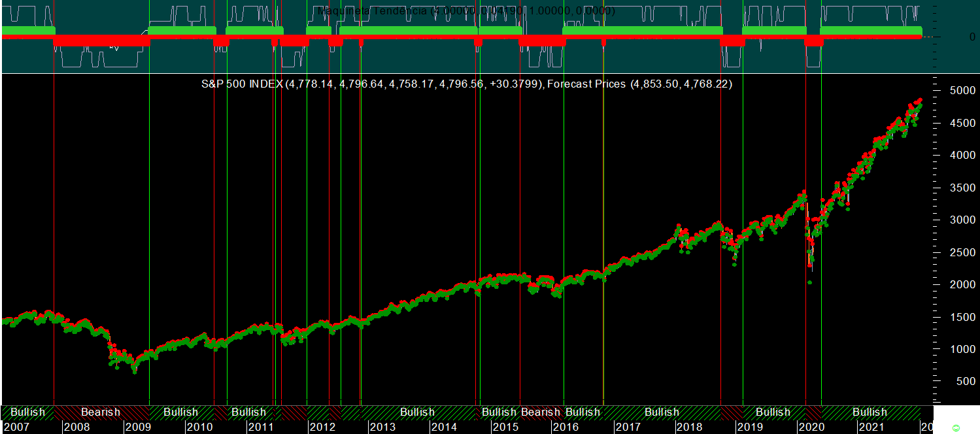Pick the 2012 year label

322,427
